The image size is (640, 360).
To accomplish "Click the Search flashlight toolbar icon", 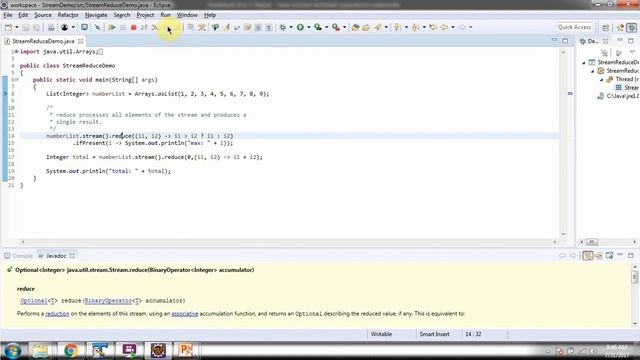I will (378, 27).
